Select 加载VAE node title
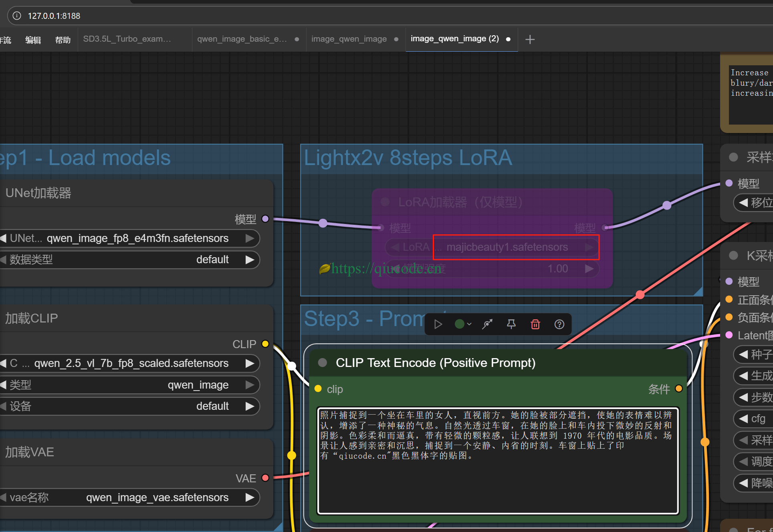 point(30,452)
